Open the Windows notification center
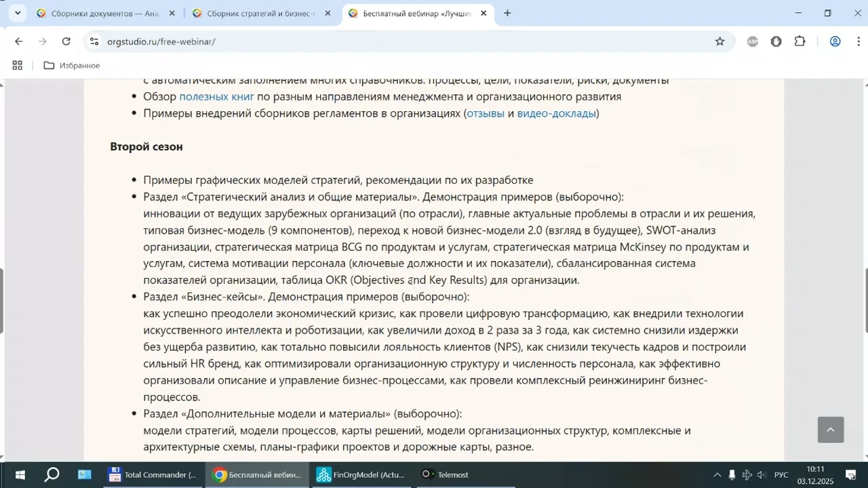The image size is (868, 488). (852, 474)
